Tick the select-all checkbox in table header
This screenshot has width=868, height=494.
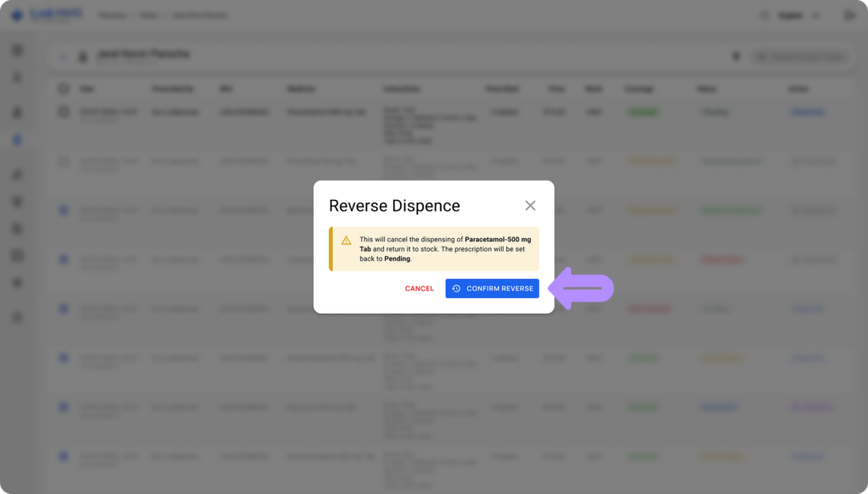pyautogui.click(x=64, y=88)
